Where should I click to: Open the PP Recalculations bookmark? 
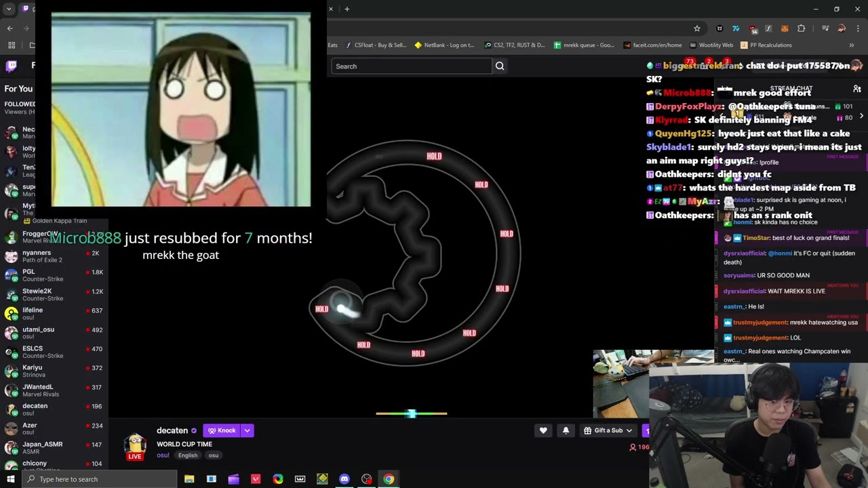(x=766, y=45)
